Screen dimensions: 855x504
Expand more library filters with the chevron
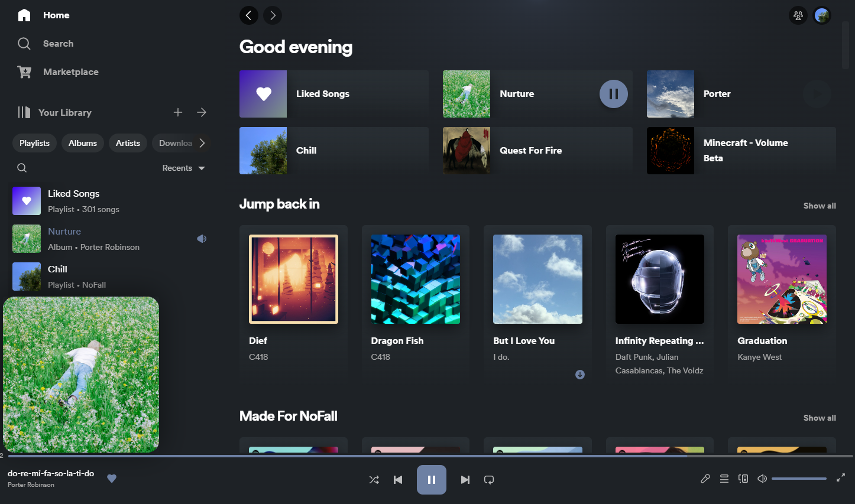tap(202, 142)
